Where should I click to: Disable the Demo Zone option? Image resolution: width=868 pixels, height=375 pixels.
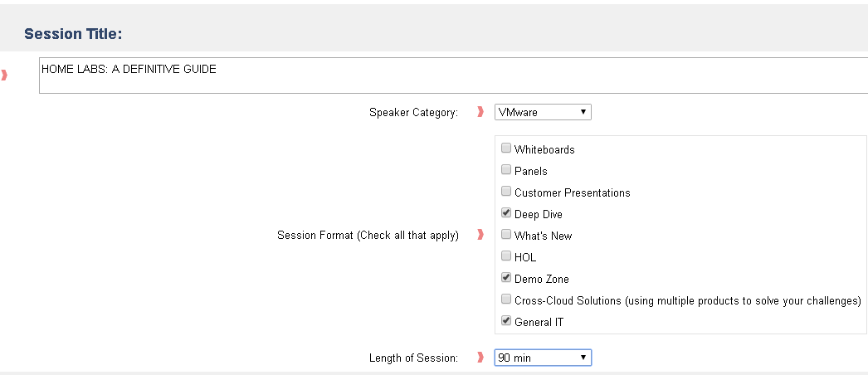pyautogui.click(x=506, y=278)
